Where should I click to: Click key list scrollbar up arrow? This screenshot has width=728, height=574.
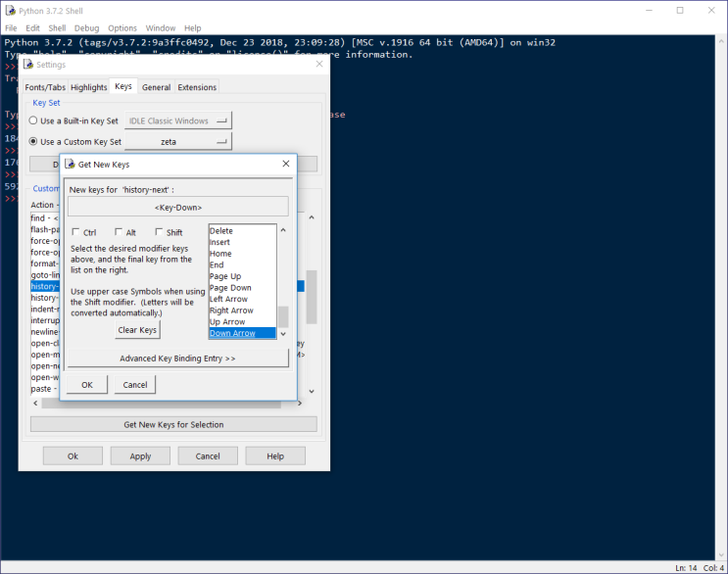point(283,230)
